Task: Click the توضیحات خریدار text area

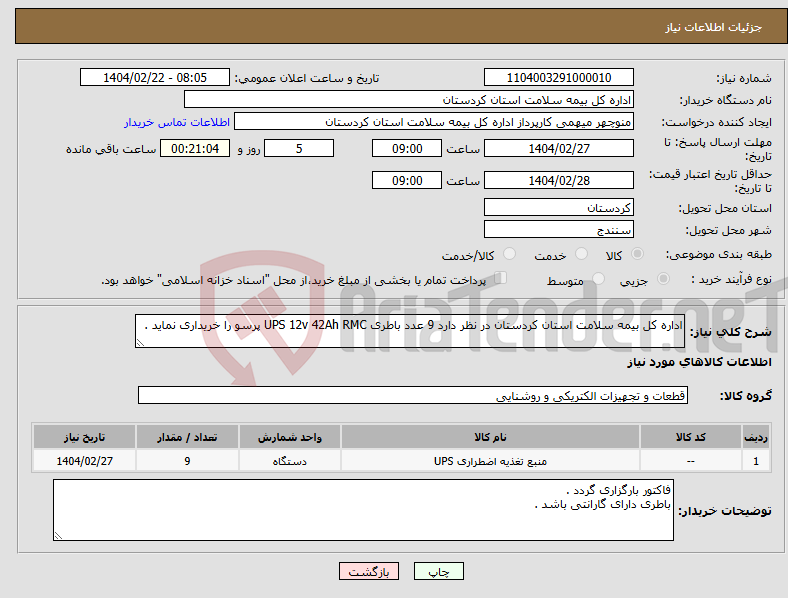Action: click(x=363, y=510)
